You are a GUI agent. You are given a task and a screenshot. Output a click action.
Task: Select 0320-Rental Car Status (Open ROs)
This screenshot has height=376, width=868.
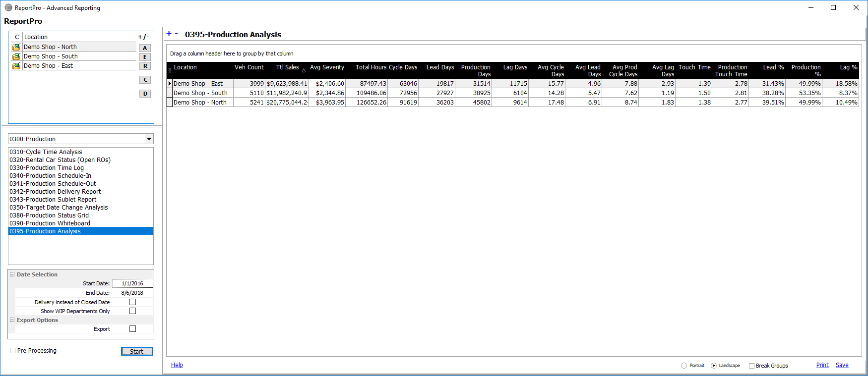(x=81, y=160)
